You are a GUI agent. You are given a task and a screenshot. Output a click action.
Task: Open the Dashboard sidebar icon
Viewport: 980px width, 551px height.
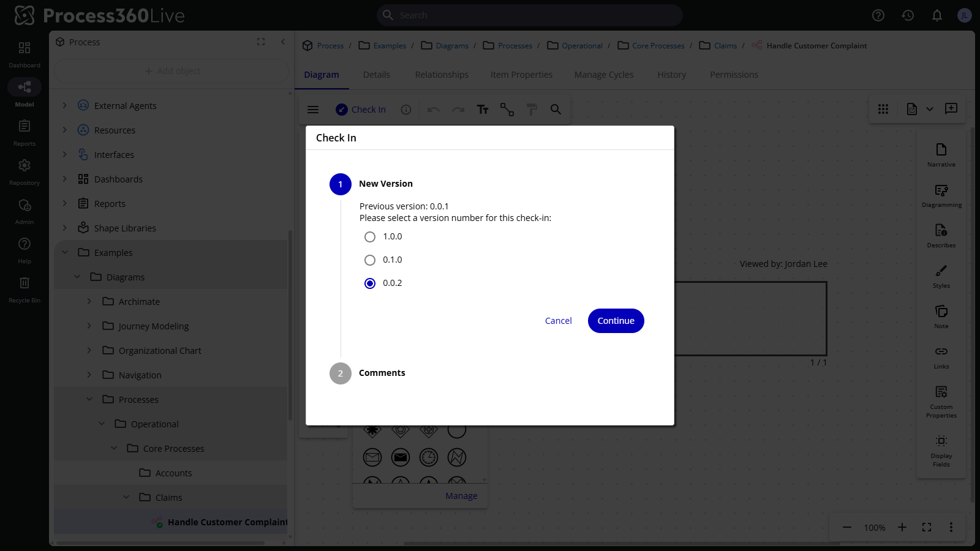click(24, 54)
